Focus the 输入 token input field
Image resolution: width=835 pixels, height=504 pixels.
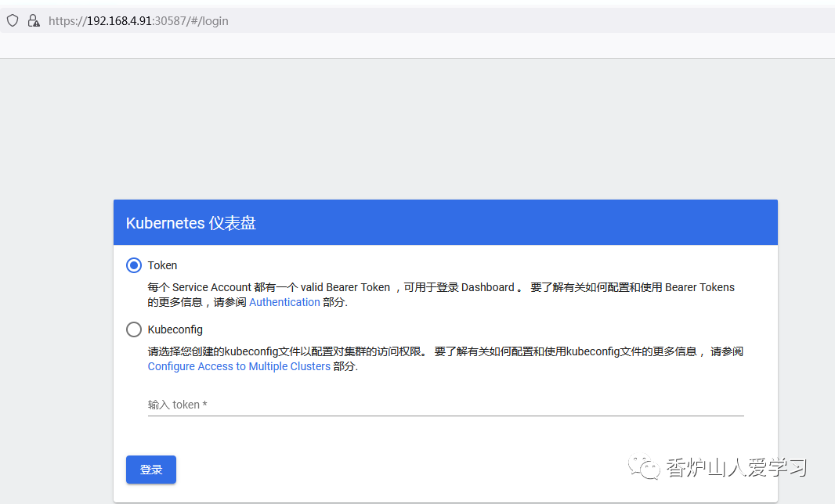click(x=446, y=405)
